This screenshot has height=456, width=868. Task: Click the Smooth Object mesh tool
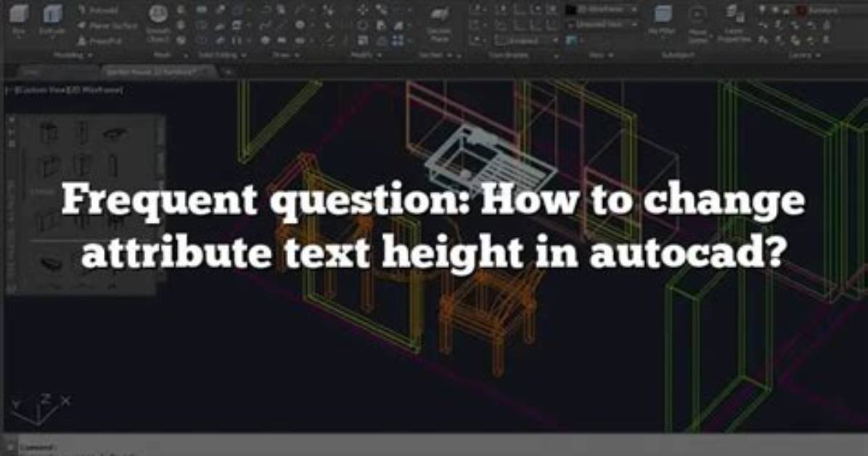click(158, 25)
